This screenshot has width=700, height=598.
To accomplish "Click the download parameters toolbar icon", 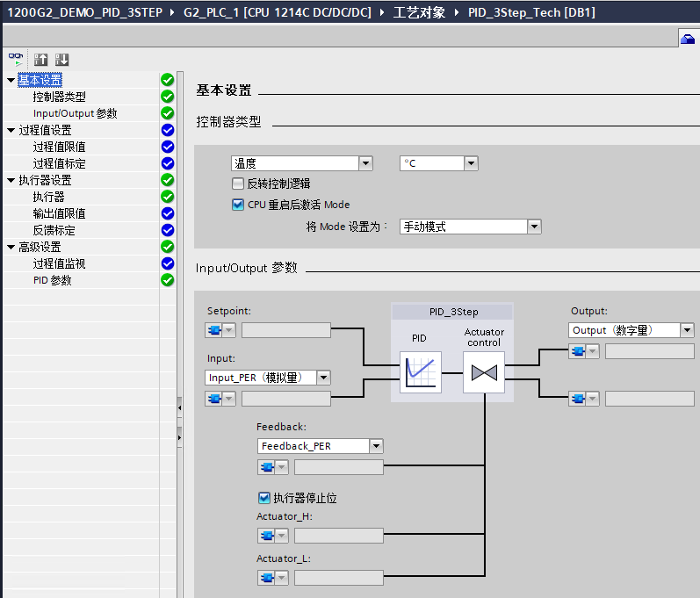I will [x=61, y=60].
